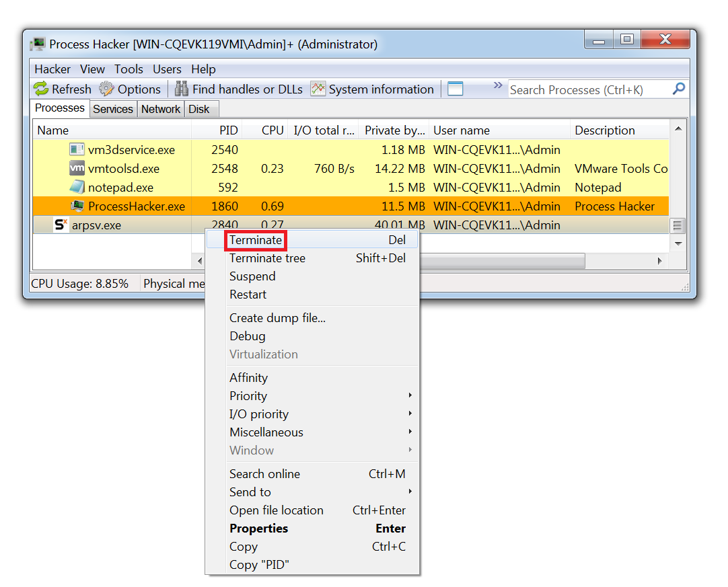Image resolution: width=728 pixels, height=587 pixels.
Task: Select the Processes tab
Action: point(60,108)
